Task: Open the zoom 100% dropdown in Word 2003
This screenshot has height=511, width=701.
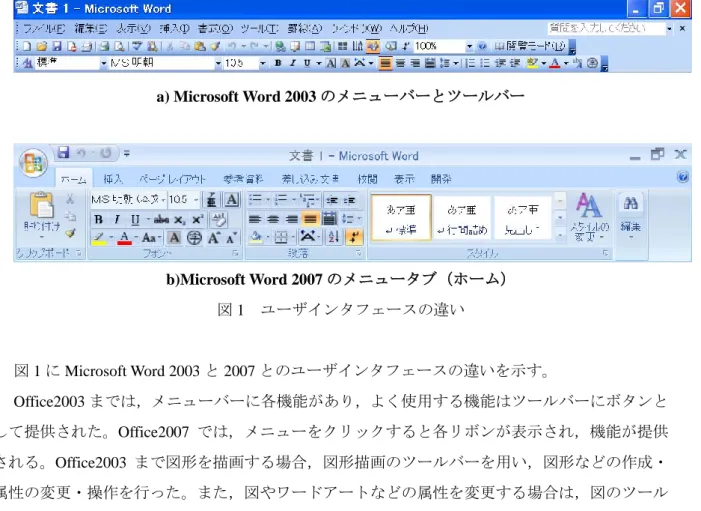Action: 469,46
